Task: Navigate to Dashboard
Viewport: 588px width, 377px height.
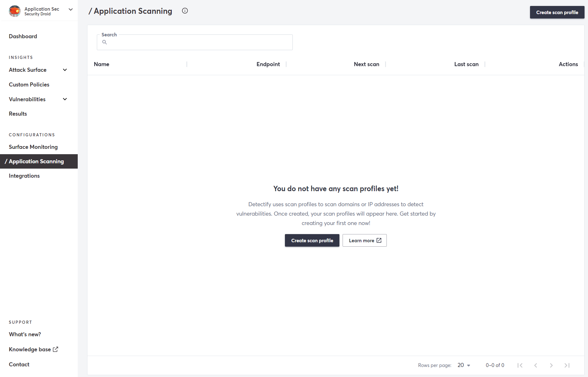Action: [23, 36]
